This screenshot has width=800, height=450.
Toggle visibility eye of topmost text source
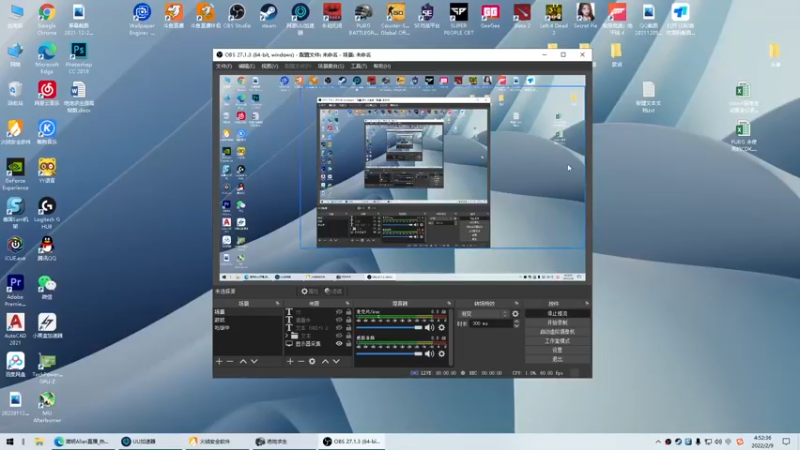click(x=339, y=312)
